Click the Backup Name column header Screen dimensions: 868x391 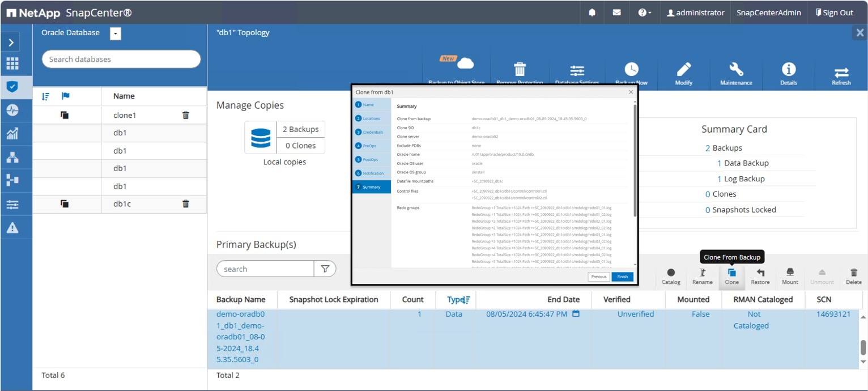coord(241,300)
